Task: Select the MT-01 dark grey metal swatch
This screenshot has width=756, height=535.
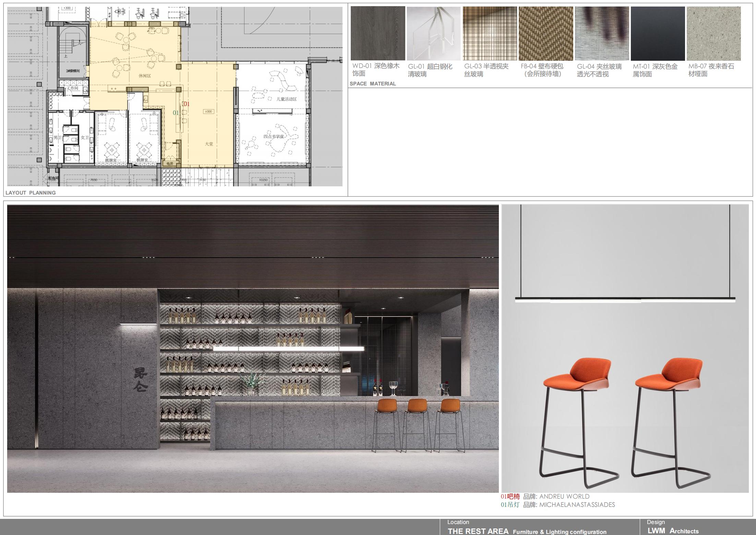Action: tap(658, 33)
